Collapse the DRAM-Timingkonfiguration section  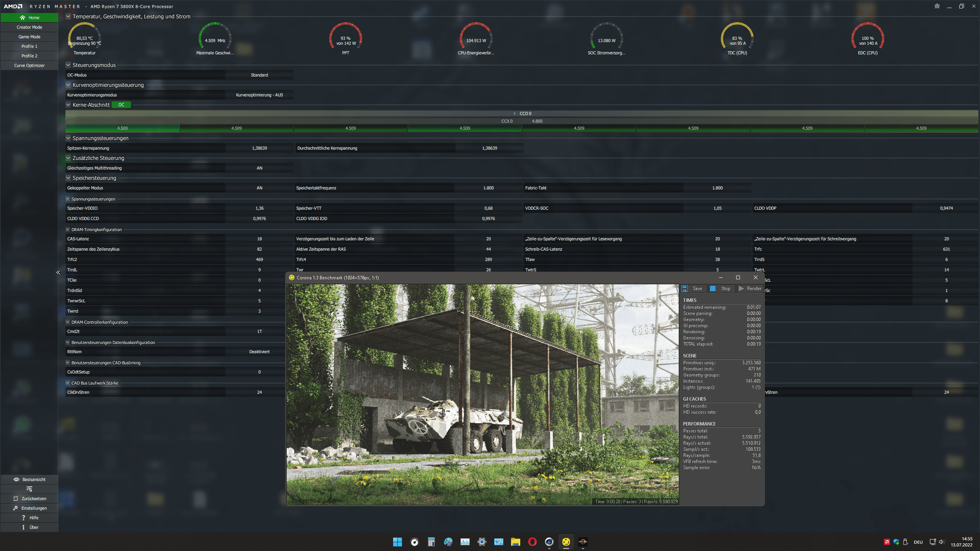coord(67,230)
